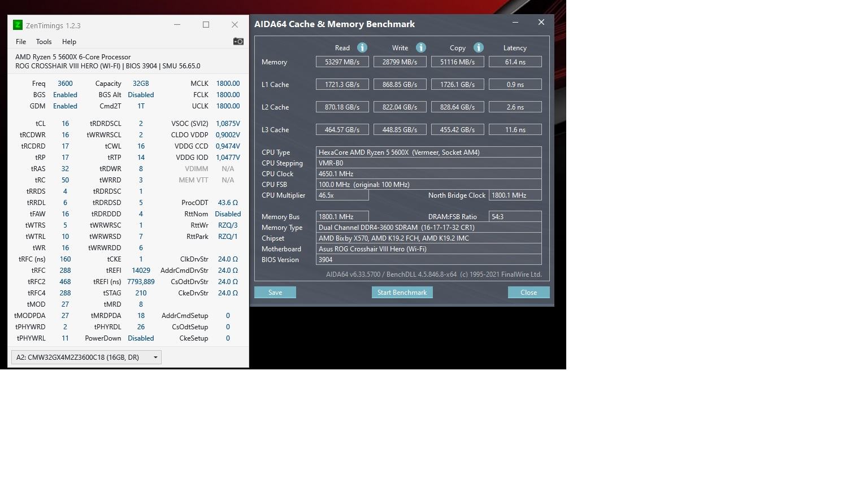Click the tREFI (ns) value 7793,889

click(141, 281)
